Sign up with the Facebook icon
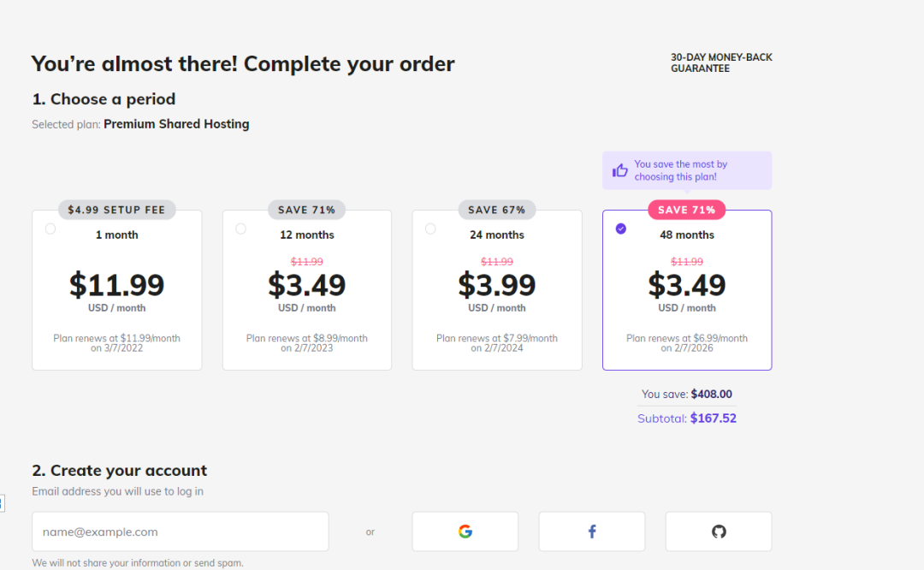 point(591,531)
